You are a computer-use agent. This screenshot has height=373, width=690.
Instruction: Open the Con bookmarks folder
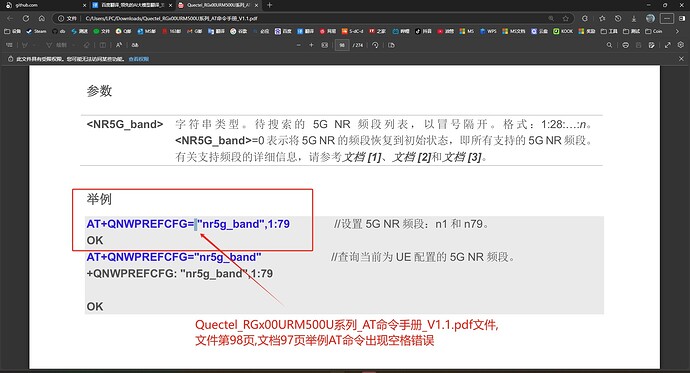pos(654,31)
